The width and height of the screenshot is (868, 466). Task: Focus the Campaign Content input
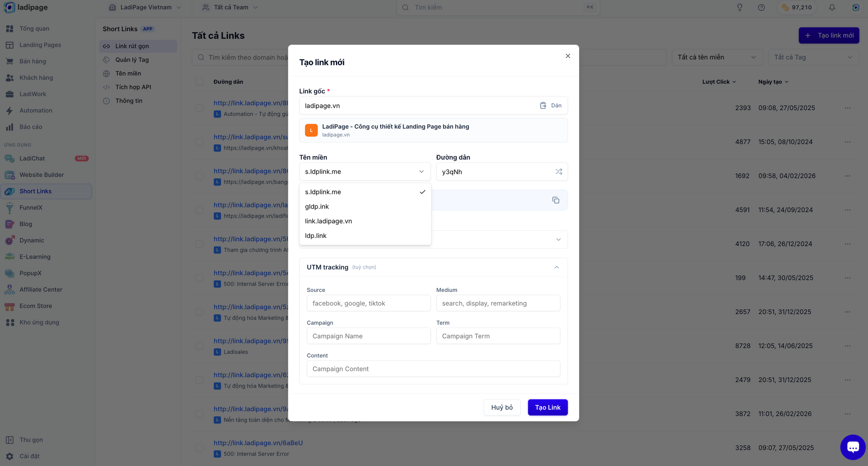tap(433, 369)
